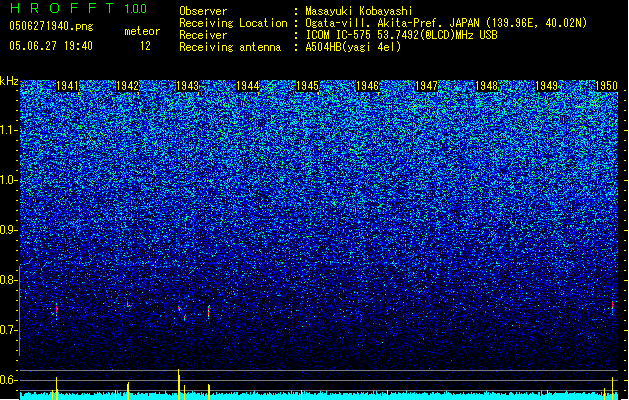The image size is (629, 400).
Task: Click the 1950 time label
Action: (606, 86)
